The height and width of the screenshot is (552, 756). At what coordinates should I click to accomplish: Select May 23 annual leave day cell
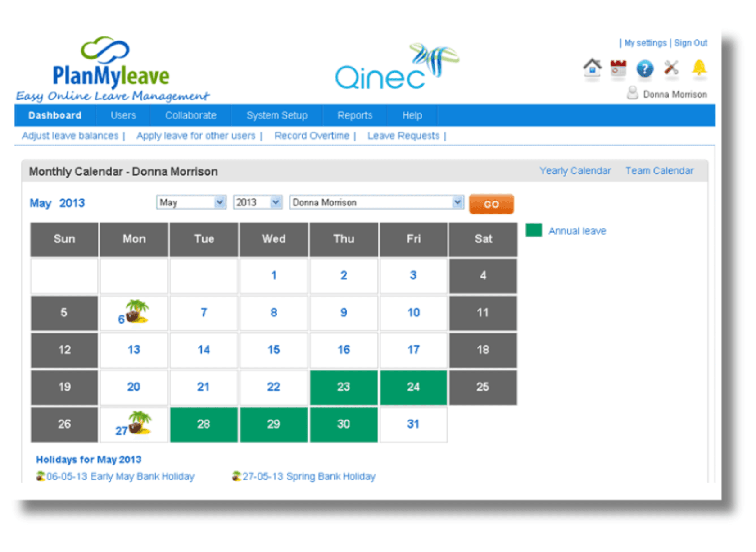coord(344,387)
